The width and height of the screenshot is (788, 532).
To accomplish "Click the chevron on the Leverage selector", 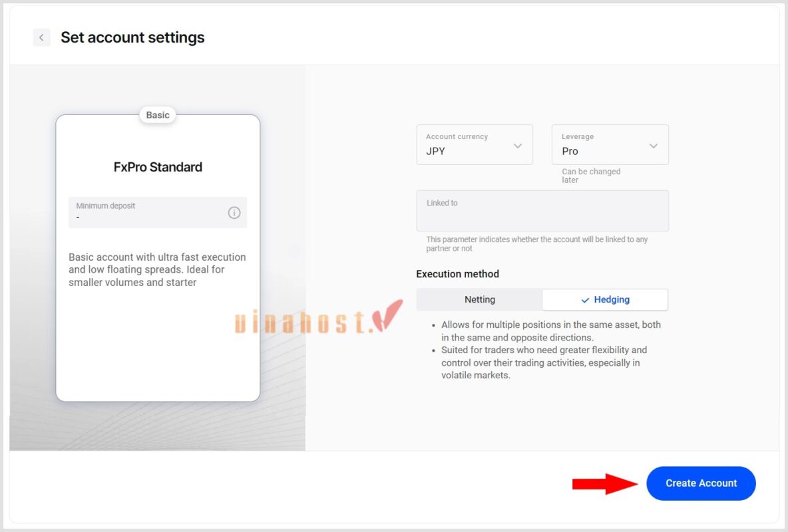I will (x=654, y=144).
